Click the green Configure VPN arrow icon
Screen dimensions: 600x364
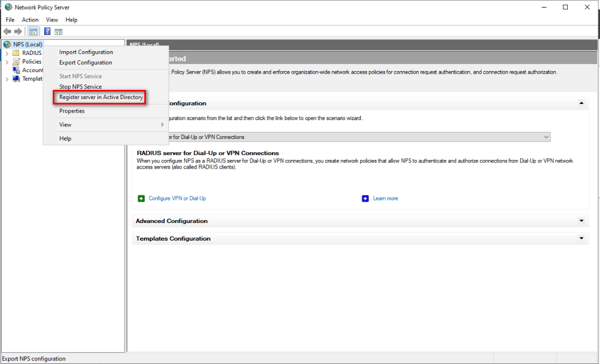(141, 199)
